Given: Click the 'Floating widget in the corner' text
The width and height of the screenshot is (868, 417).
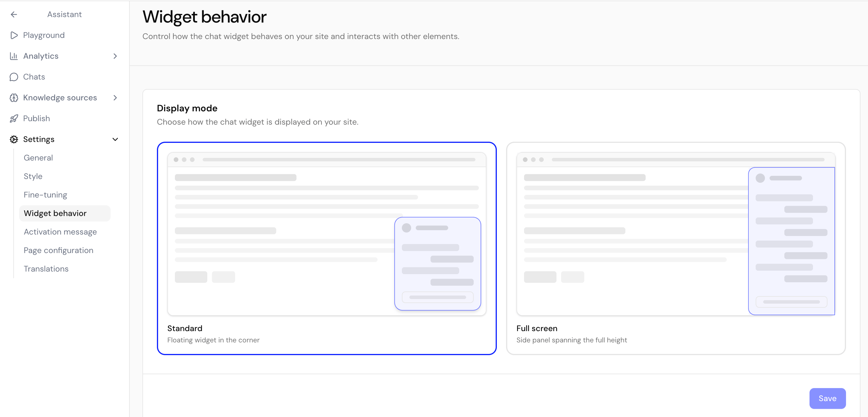Looking at the screenshot, I should tap(213, 340).
